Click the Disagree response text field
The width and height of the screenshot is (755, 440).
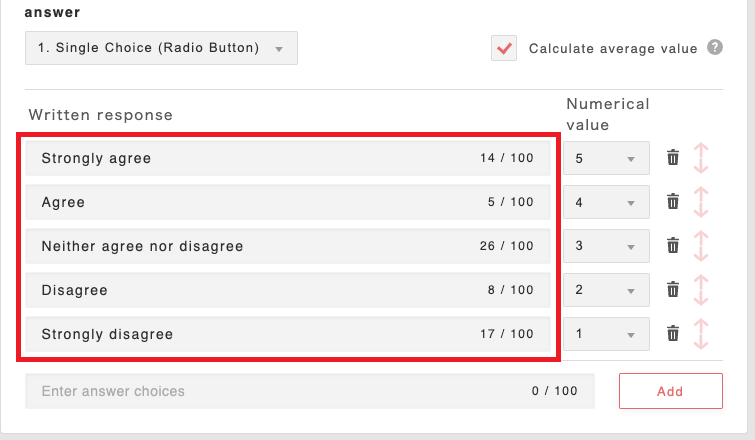[x=250, y=290]
